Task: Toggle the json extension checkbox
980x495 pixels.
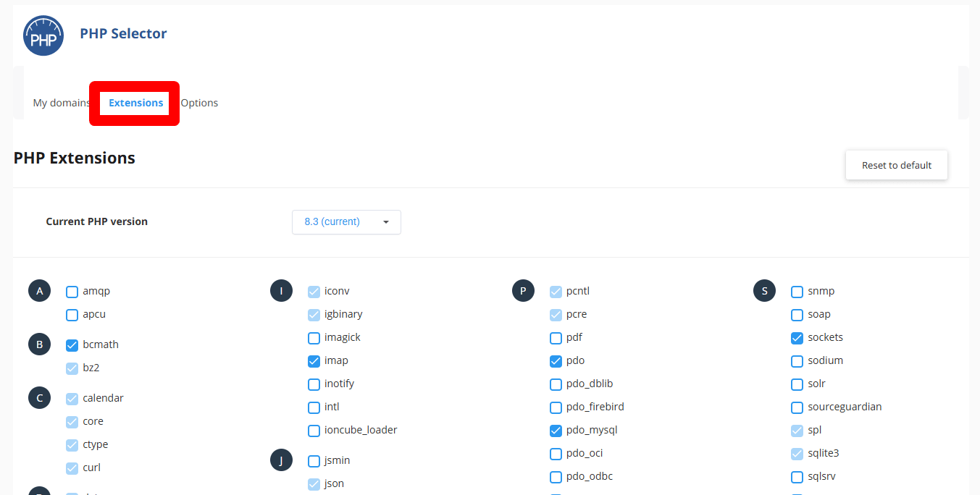Action: pyautogui.click(x=314, y=485)
